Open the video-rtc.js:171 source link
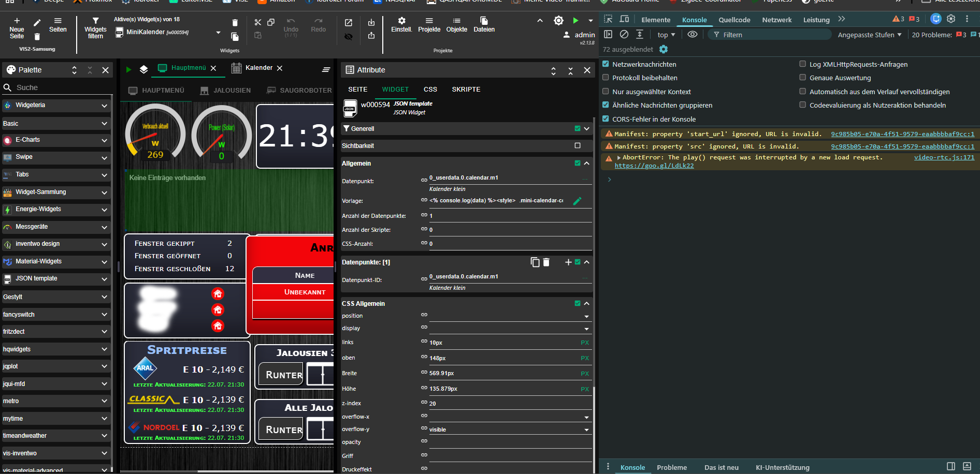Screen dimensions: 980x474 [944, 157]
